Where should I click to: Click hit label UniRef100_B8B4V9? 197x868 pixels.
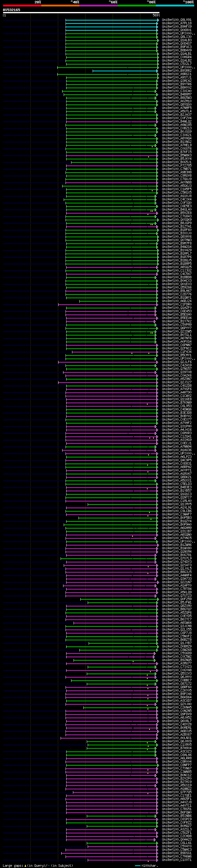click(x=176, y=50)
